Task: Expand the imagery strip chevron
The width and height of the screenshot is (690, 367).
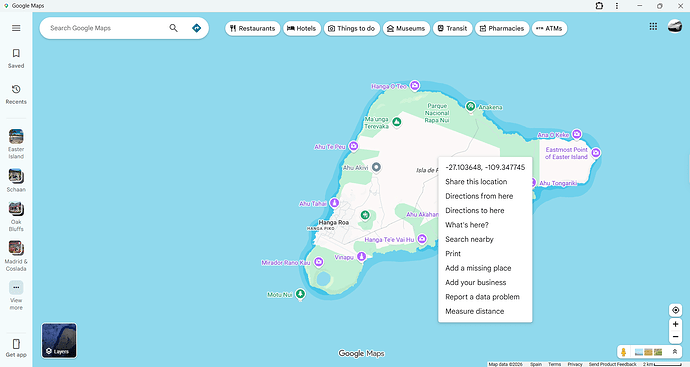Action: [x=675, y=352]
